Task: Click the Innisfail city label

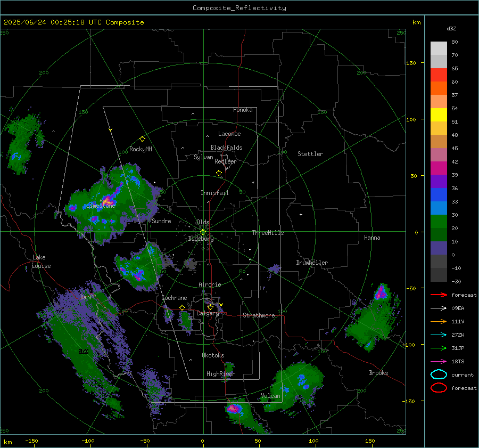Action: [214, 193]
